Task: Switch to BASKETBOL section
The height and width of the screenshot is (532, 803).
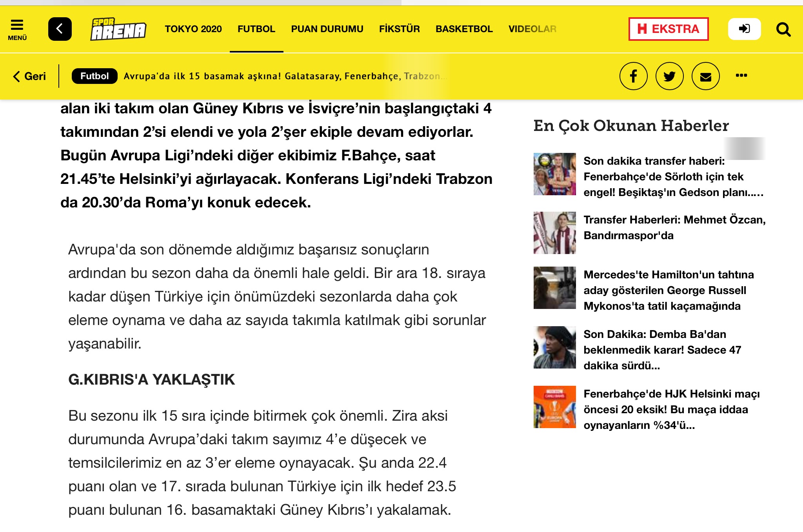Action: click(x=464, y=29)
